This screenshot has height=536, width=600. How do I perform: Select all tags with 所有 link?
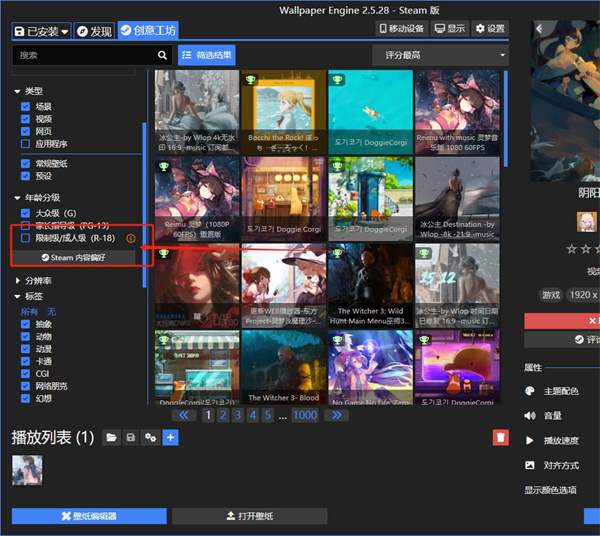pos(29,312)
